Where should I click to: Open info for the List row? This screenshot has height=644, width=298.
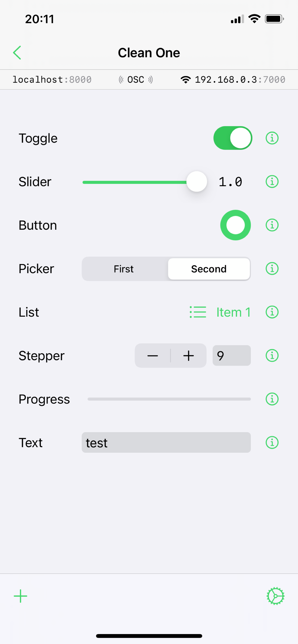pos(272,312)
